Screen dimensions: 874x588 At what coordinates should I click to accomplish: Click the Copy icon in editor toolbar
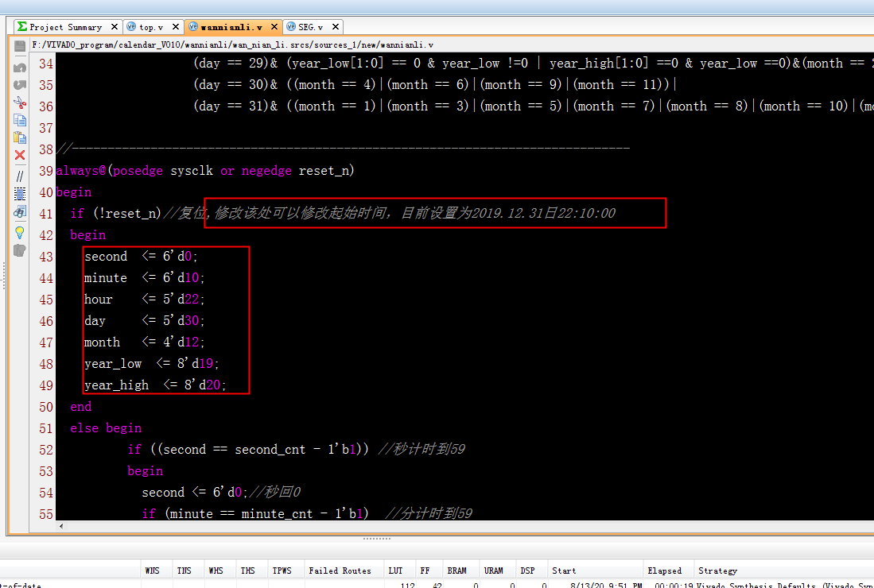point(20,120)
